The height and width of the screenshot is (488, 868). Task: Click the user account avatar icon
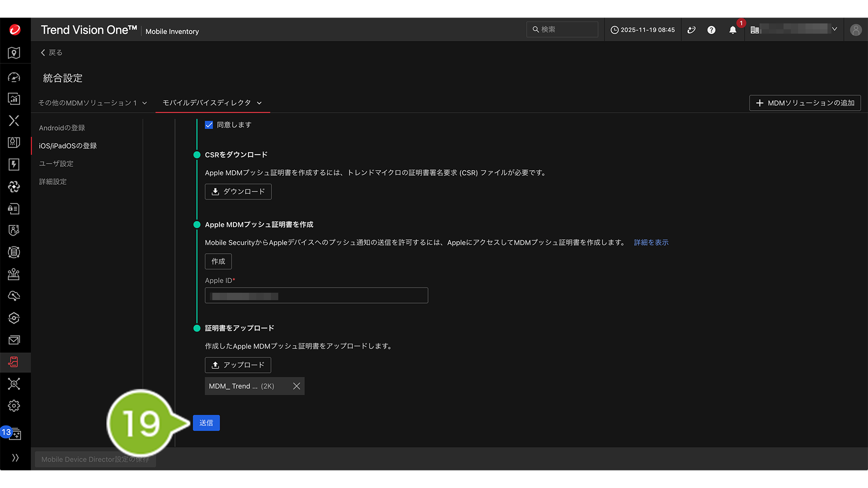click(855, 30)
